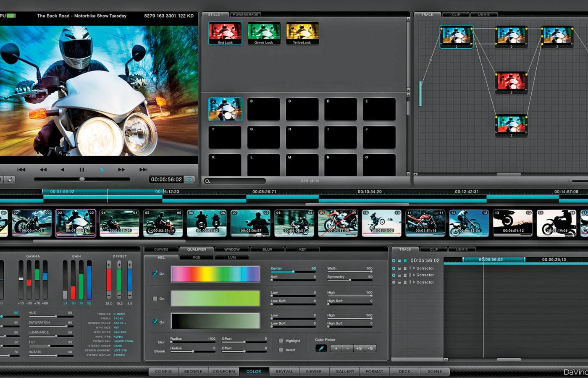
Task: Click the magnifier search icon under the stills
Action: pyautogui.click(x=207, y=181)
